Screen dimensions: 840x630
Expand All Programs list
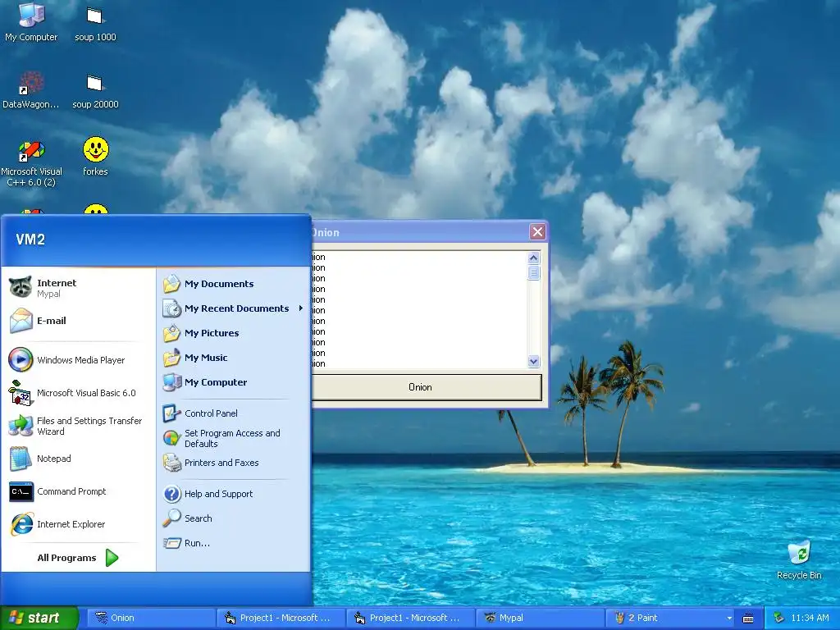point(78,558)
